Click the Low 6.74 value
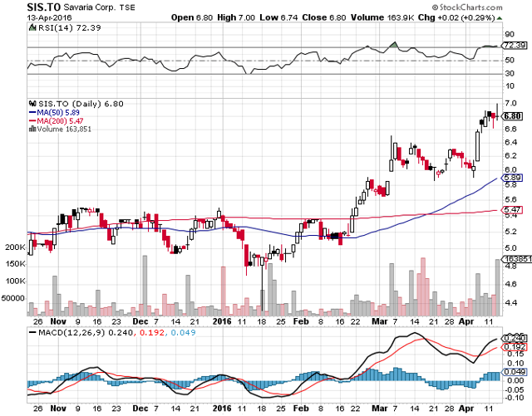Viewport: 532px width, 416px height. [x=278, y=17]
